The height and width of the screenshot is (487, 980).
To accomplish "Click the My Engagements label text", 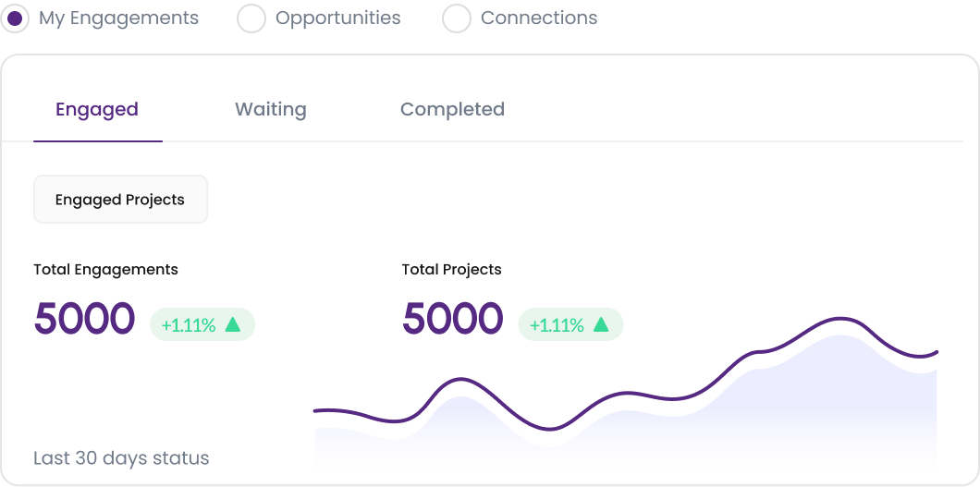I will tap(119, 18).
